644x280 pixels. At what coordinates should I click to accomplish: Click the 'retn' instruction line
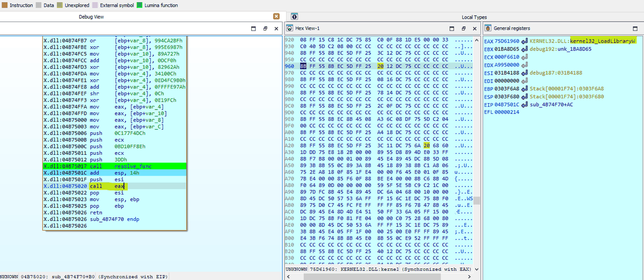[114, 211]
